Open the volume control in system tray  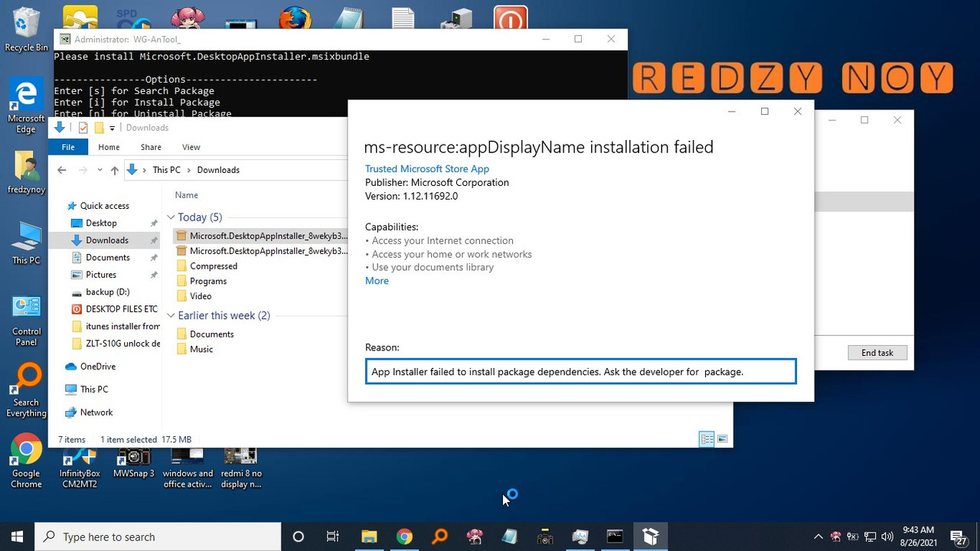tap(887, 536)
